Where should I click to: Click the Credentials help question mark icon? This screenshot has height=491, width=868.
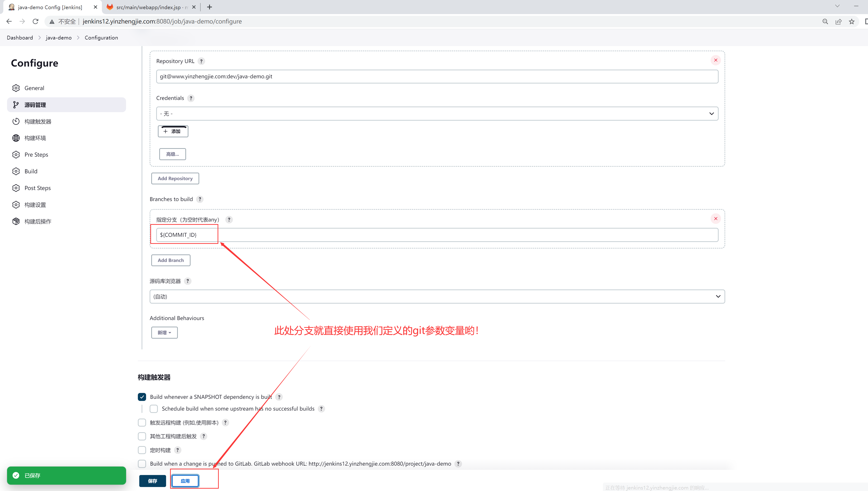[191, 98]
